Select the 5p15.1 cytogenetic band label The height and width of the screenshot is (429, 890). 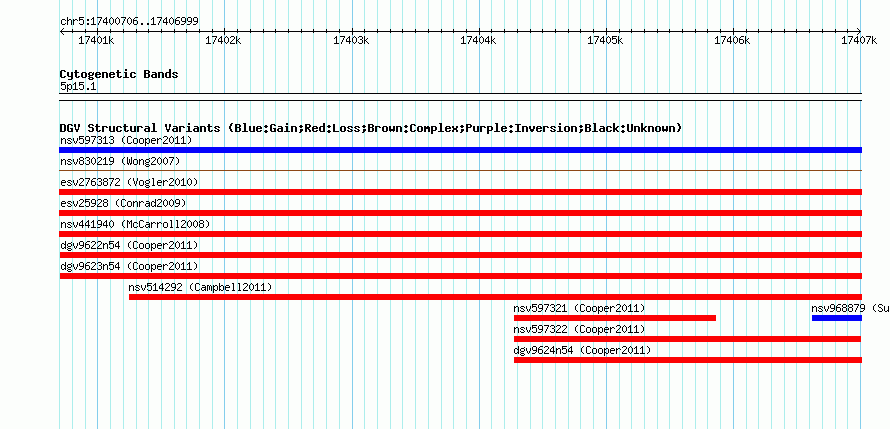pos(78,87)
